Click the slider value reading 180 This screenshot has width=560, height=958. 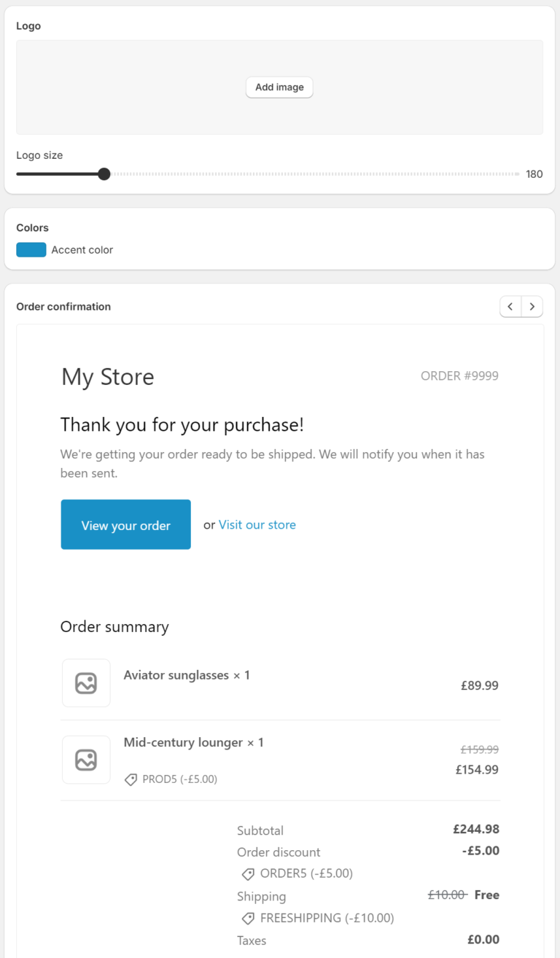click(534, 174)
